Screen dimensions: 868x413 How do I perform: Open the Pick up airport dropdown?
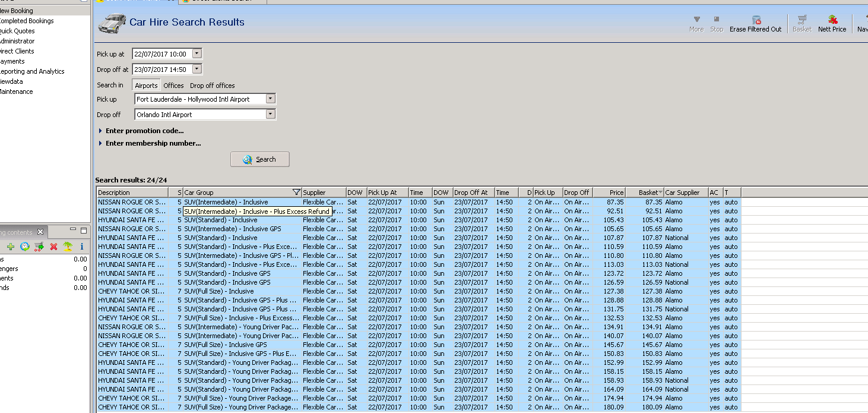point(270,99)
